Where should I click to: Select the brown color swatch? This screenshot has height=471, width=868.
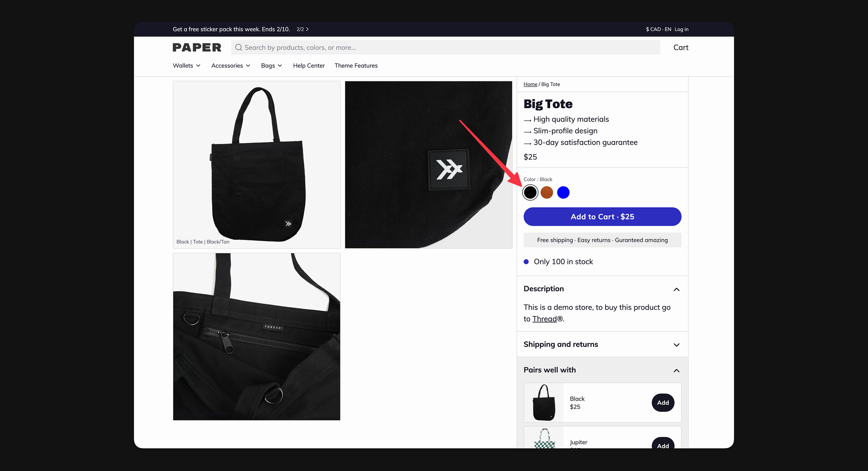coord(547,192)
